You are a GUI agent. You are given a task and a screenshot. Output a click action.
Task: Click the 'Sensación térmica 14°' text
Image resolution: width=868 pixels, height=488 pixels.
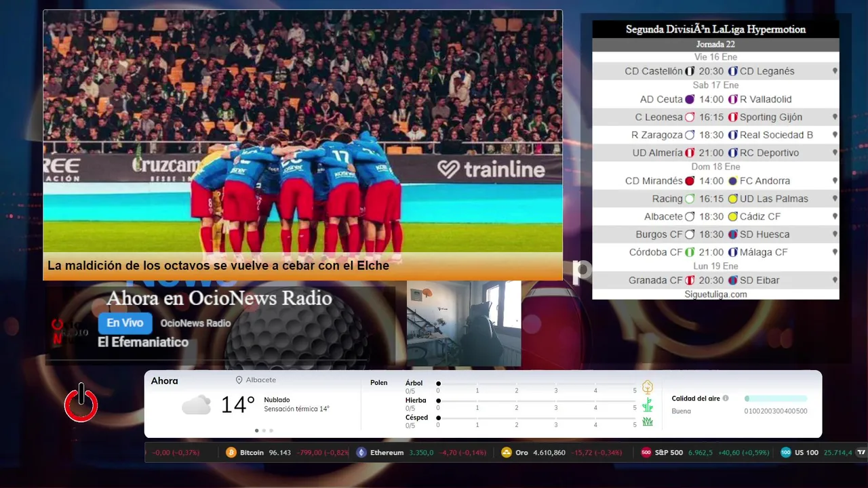(296, 409)
